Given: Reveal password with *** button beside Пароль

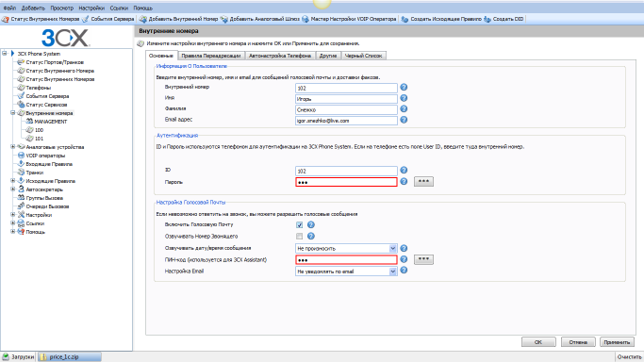Looking at the screenshot, I should click(x=423, y=181).
